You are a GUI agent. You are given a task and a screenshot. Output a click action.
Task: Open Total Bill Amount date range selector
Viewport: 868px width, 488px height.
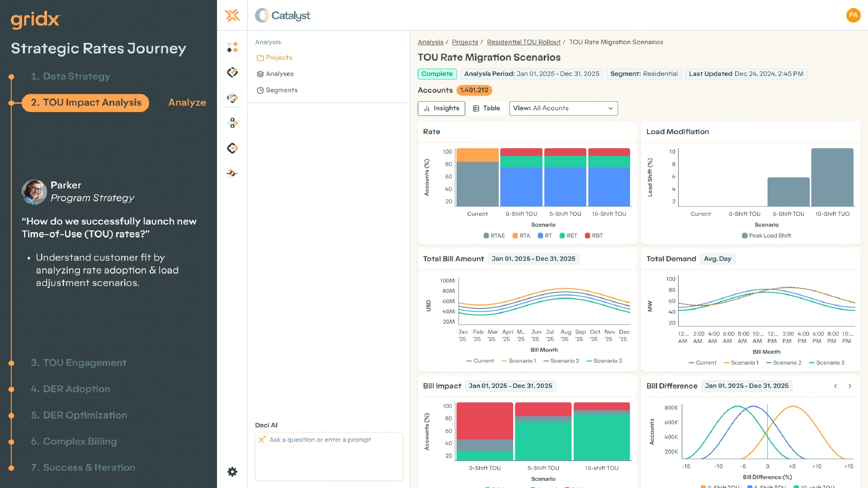coord(533,259)
